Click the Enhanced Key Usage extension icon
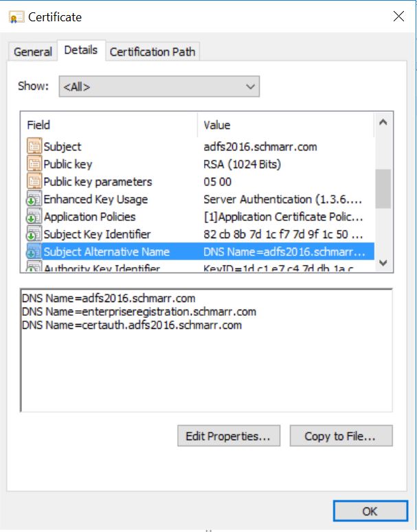This screenshot has width=417, height=532. pos(34,199)
